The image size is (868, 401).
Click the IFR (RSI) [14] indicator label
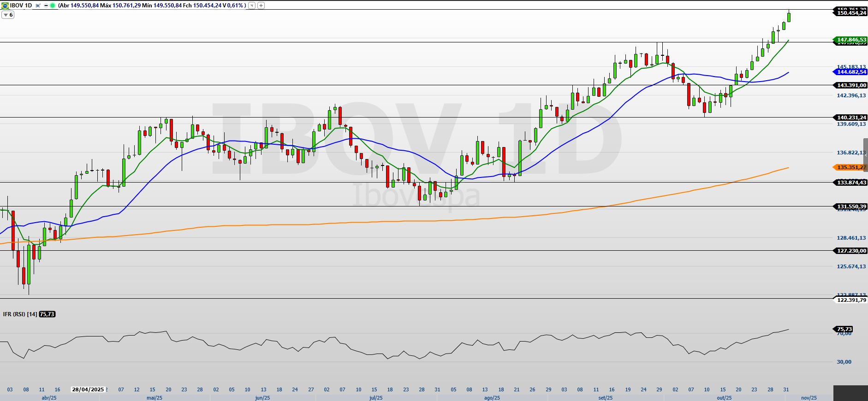coord(20,314)
